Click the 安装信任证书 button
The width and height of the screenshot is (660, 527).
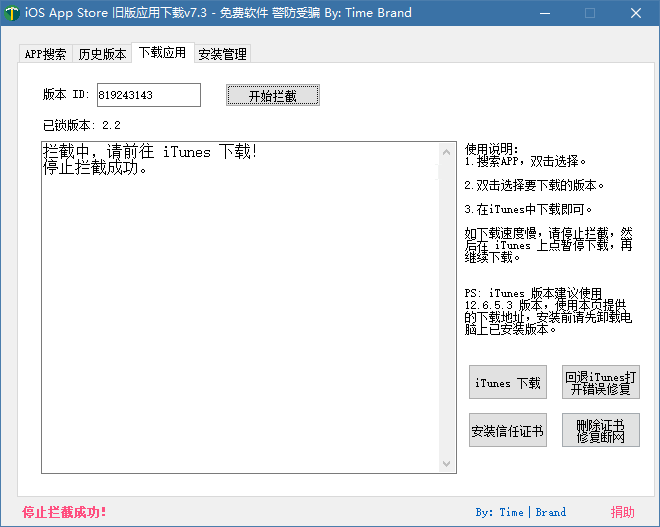coord(508,430)
